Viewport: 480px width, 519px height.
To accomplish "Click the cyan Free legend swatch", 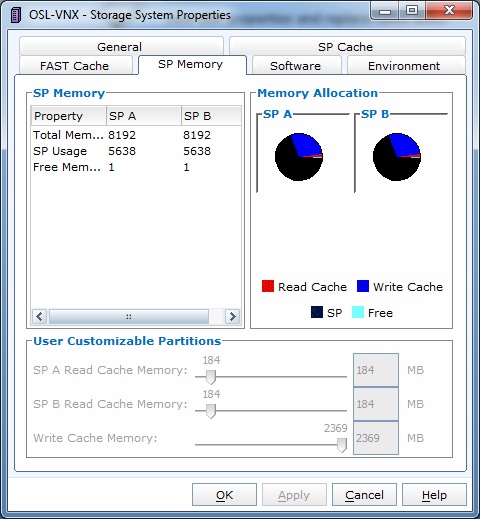I will click(358, 312).
